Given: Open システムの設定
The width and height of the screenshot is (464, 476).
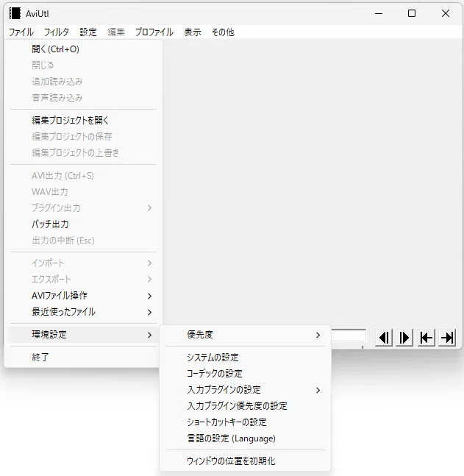Looking at the screenshot, I should coord(245,358).
